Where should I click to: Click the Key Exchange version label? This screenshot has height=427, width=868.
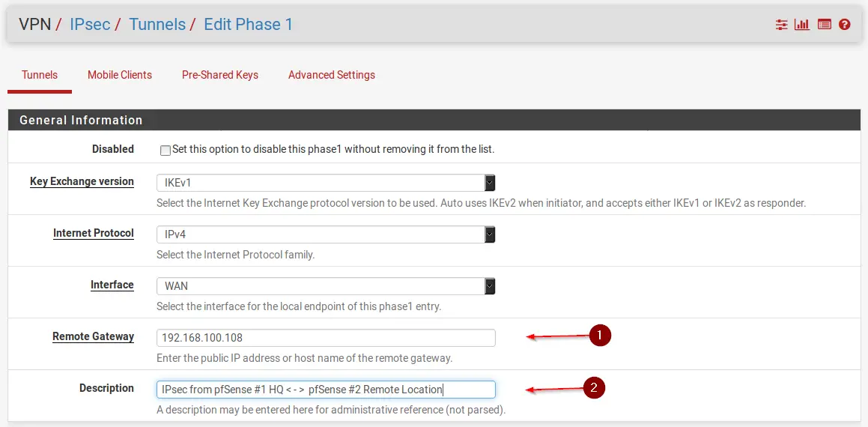pyautogui.click(x=82, y=181)
